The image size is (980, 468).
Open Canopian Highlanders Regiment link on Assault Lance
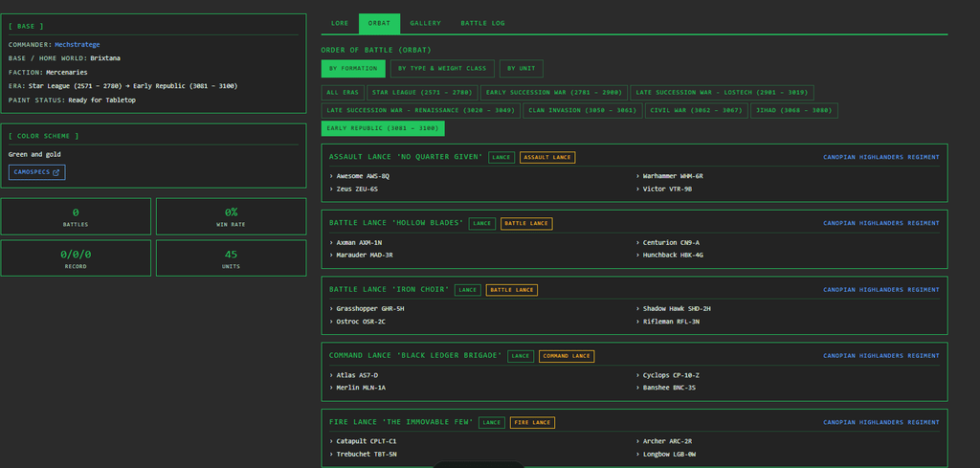(x=880, y=157)
